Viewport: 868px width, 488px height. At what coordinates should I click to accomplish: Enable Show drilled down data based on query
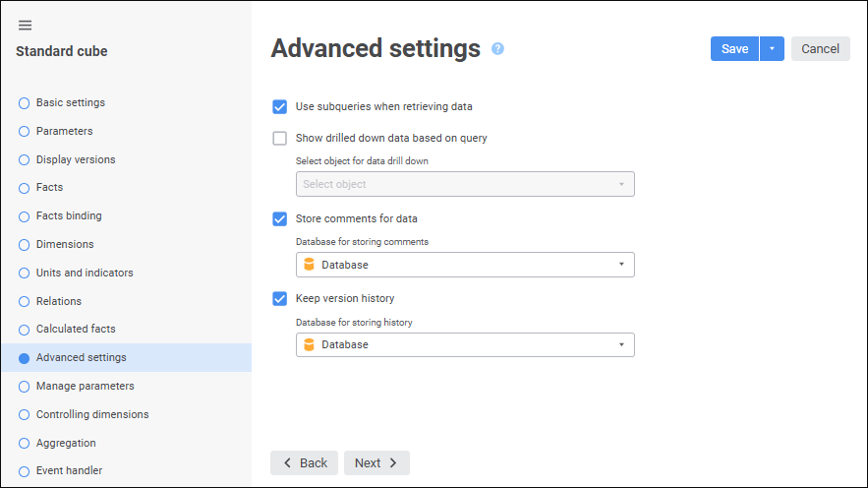coord(280,139)
